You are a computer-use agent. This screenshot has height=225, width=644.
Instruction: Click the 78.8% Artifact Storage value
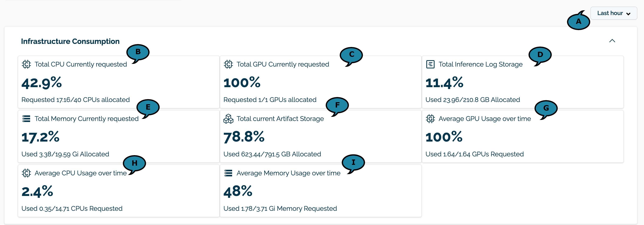tap(244, 137)
